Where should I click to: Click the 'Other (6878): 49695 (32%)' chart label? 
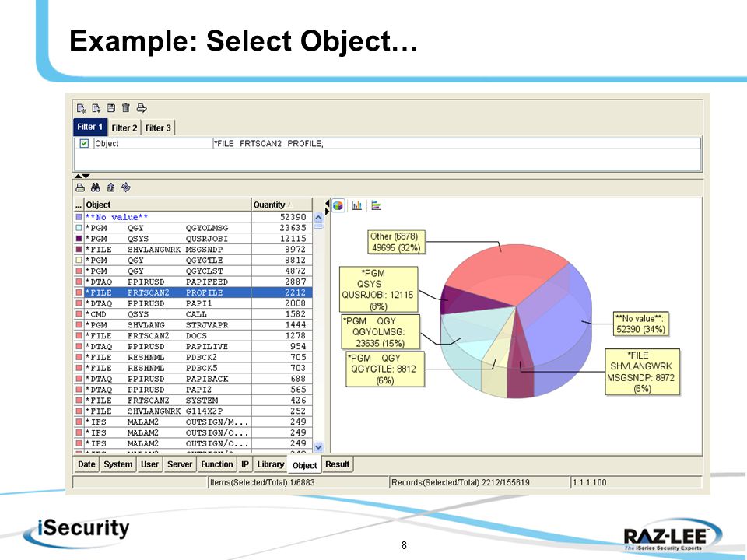tap(396, 243)
